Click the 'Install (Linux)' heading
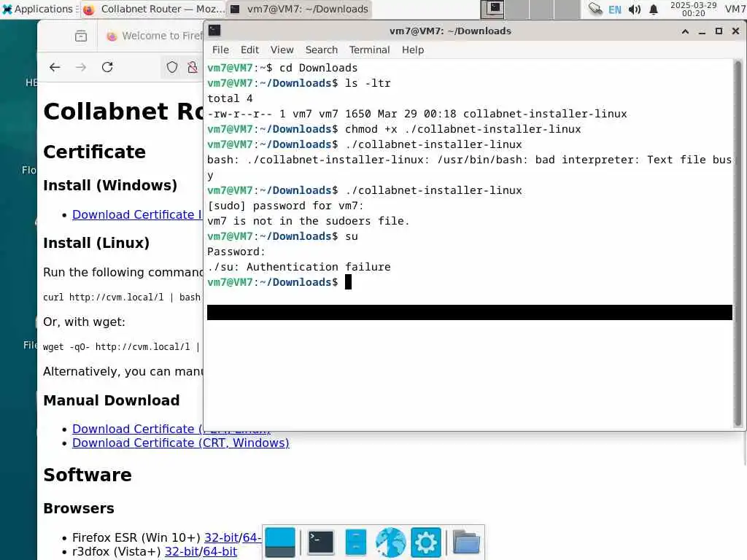 (96, 243)
